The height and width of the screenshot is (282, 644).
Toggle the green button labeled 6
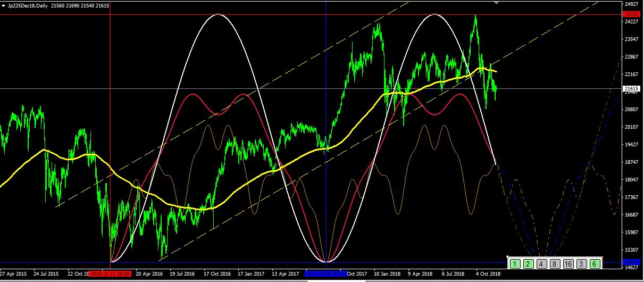click(x=594, y=263)
